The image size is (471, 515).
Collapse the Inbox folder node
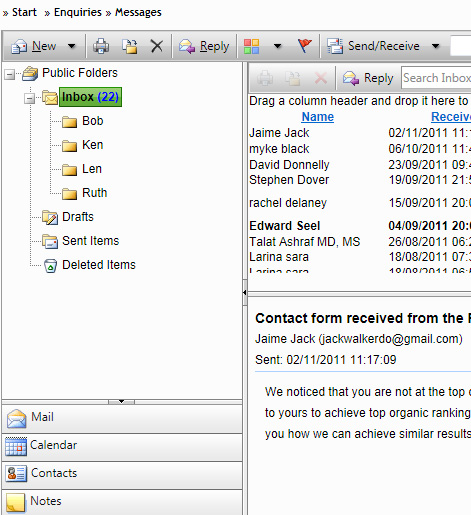(30, 98)
